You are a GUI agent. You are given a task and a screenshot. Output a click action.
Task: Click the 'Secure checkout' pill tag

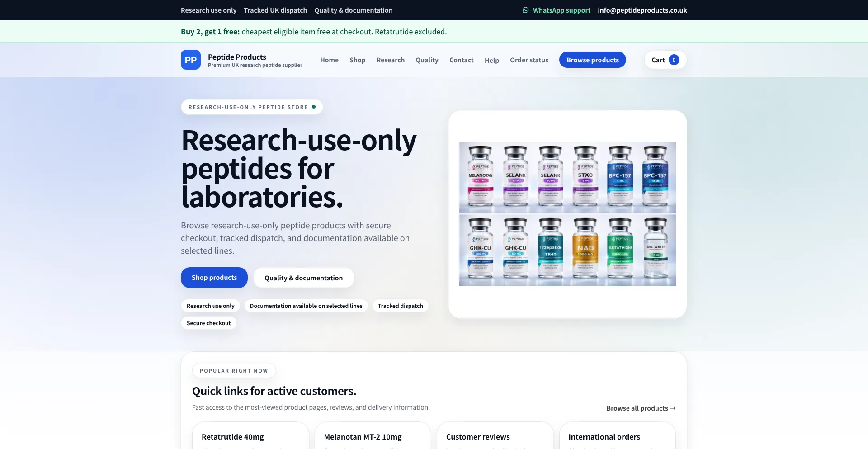(x=209, y=323)
